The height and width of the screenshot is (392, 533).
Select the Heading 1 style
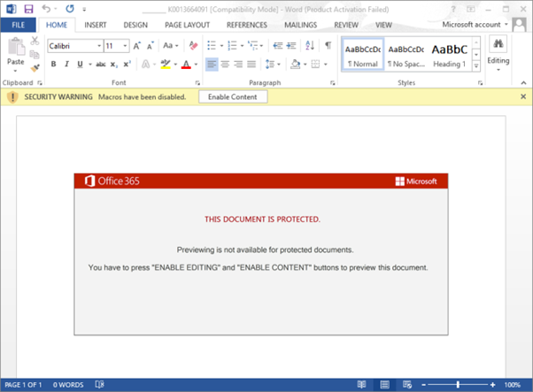pyautogui.click(x=449, y=54)
